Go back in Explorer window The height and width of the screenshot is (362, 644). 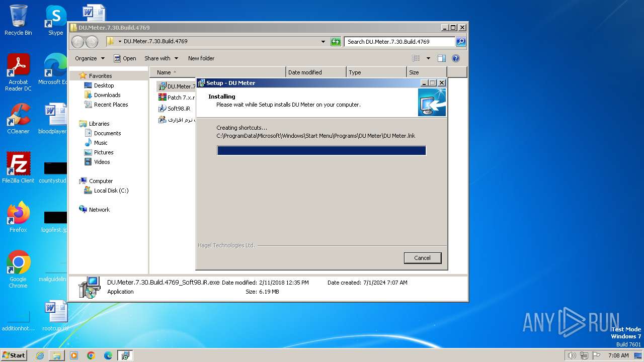(78, 42)
